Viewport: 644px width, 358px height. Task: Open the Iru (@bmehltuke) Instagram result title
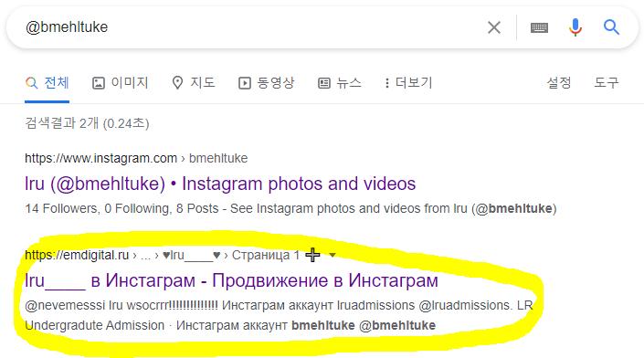220,184
